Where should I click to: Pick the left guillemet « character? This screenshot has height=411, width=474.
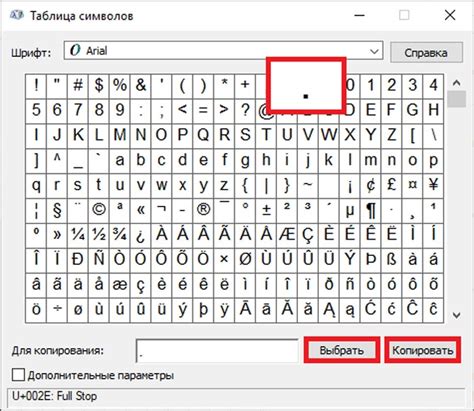141,211
